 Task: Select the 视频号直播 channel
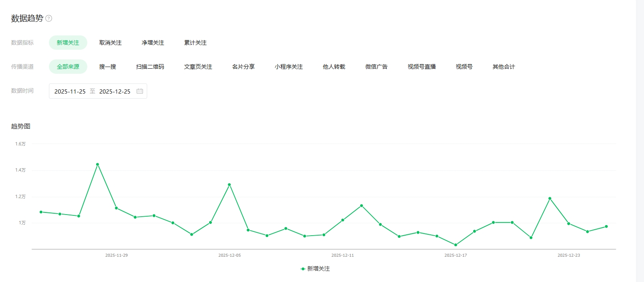click(x=421, y=67)
